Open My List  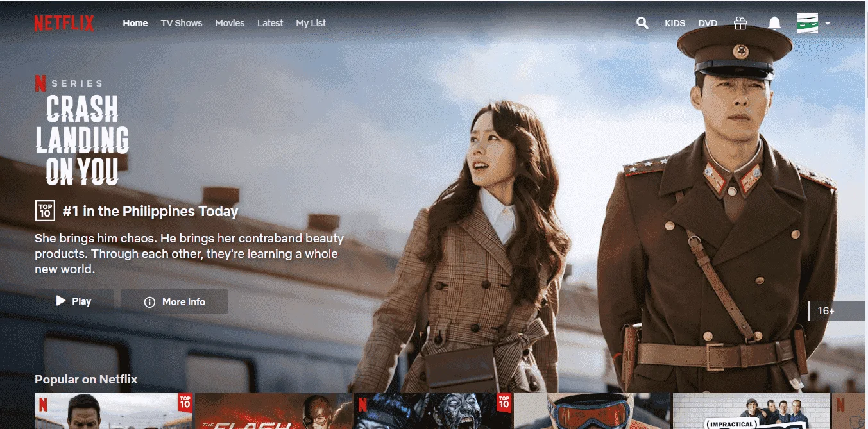click(311, 23)
